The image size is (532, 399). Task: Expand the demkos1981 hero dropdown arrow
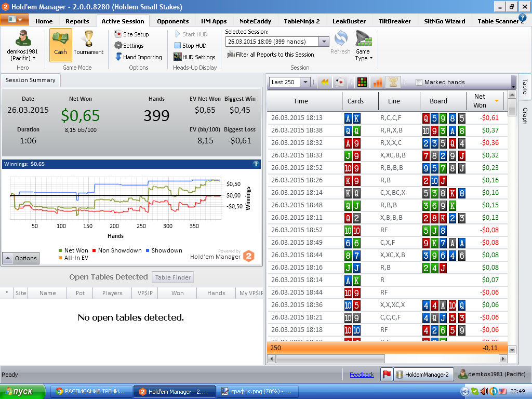34,58
